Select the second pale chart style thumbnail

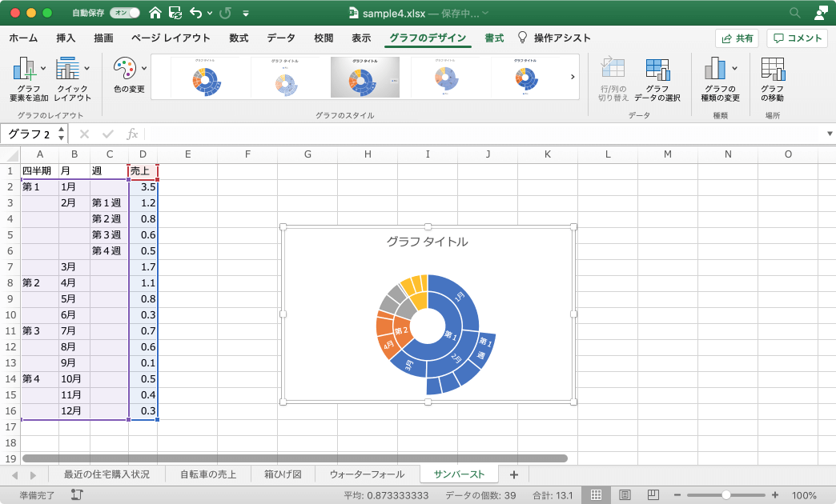pyautogui.click(x=285, y=78)
